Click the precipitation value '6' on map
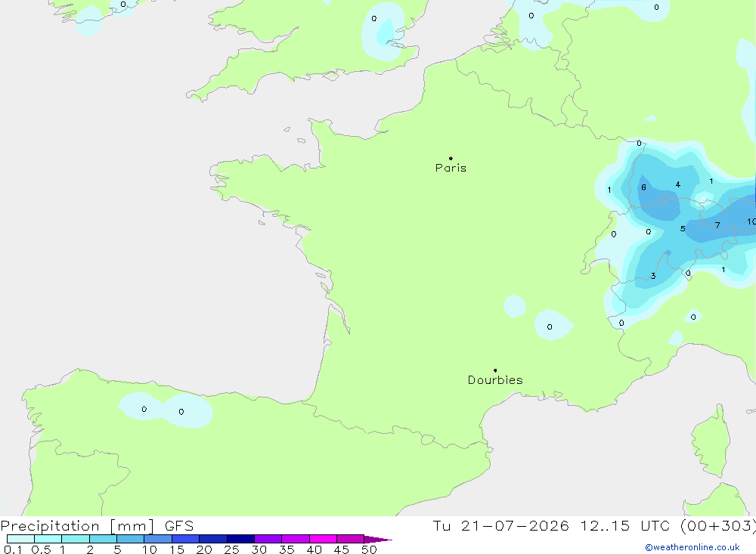The image size is (756, 554). point(643,187)
